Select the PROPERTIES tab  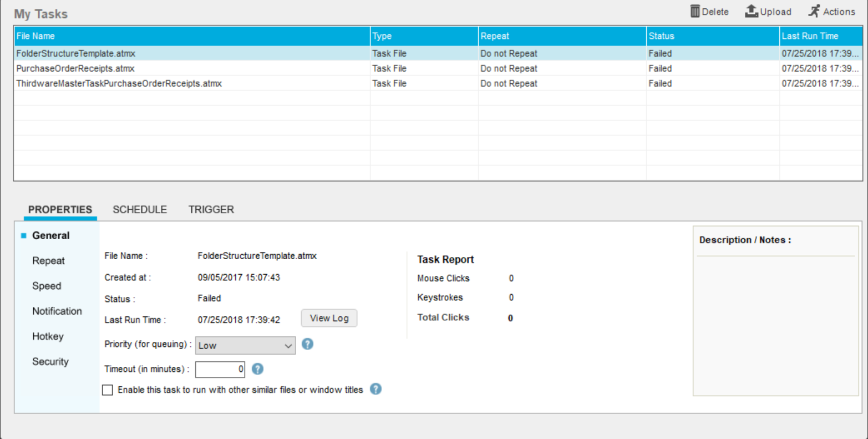pos(60,210)
